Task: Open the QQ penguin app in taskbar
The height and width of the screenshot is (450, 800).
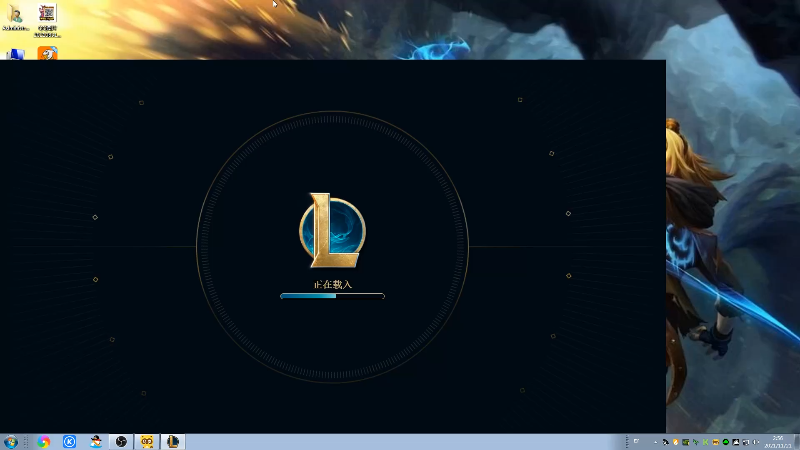Action: point(95,441)
